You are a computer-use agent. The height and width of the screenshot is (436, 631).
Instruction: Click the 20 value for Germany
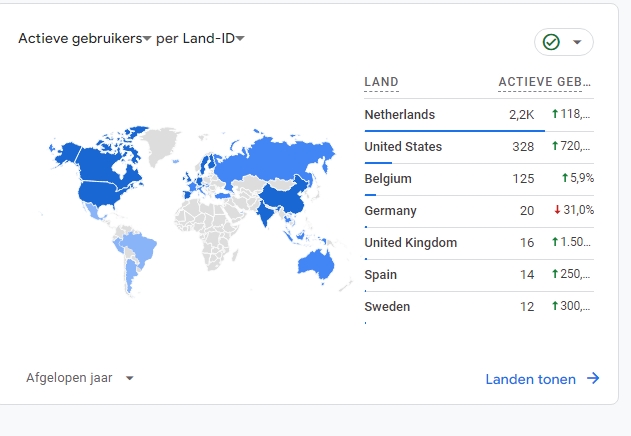(527, 211)
